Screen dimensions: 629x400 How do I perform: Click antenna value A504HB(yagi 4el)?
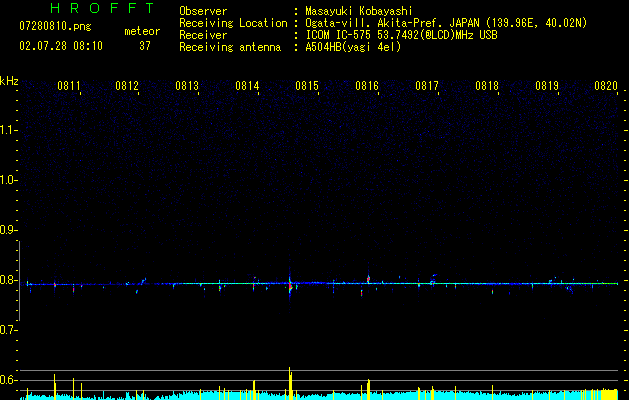(353, 47)
